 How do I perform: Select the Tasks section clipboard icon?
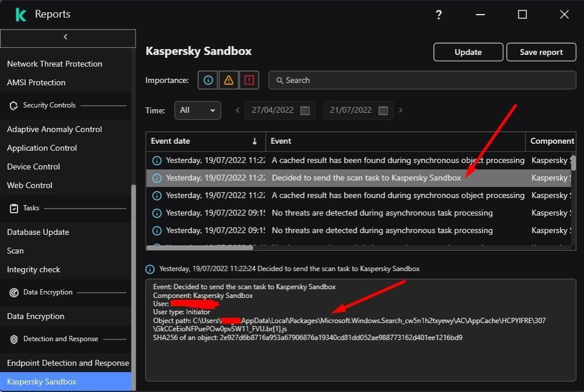(14, 209)
